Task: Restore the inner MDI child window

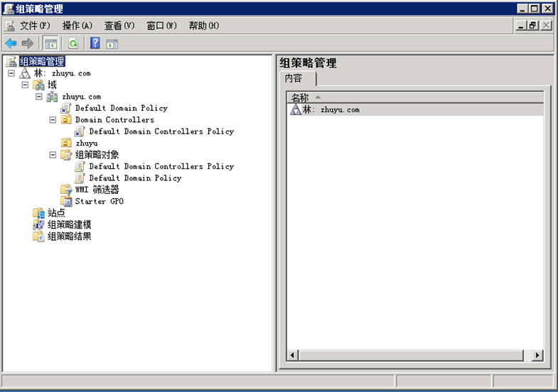Action: 532,26
